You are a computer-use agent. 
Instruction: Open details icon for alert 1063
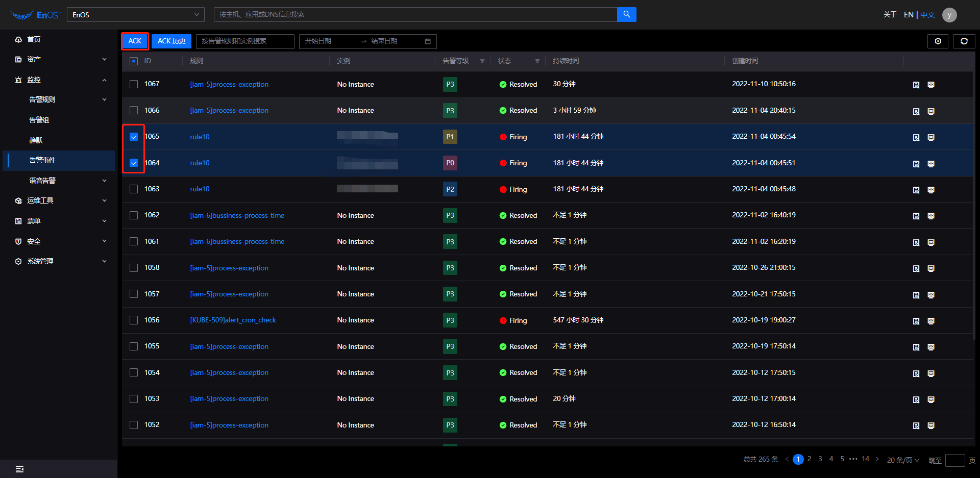pos(916,190)
